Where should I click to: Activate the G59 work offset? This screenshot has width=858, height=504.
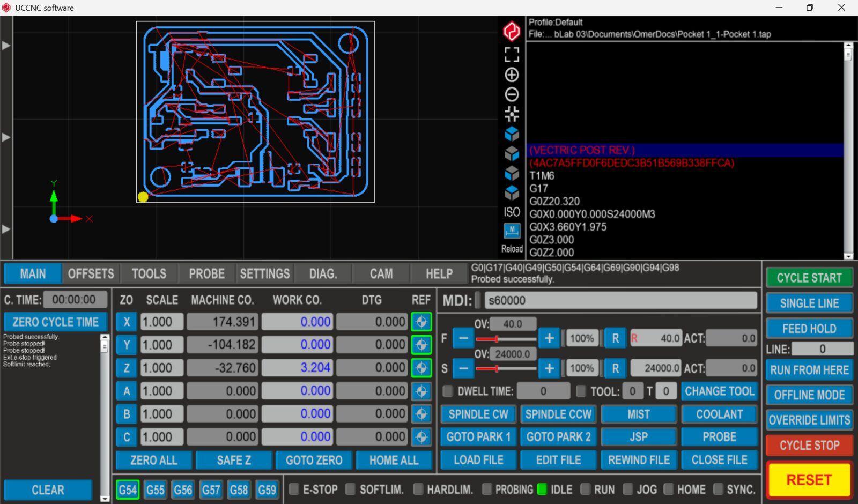tap(267, 490)
